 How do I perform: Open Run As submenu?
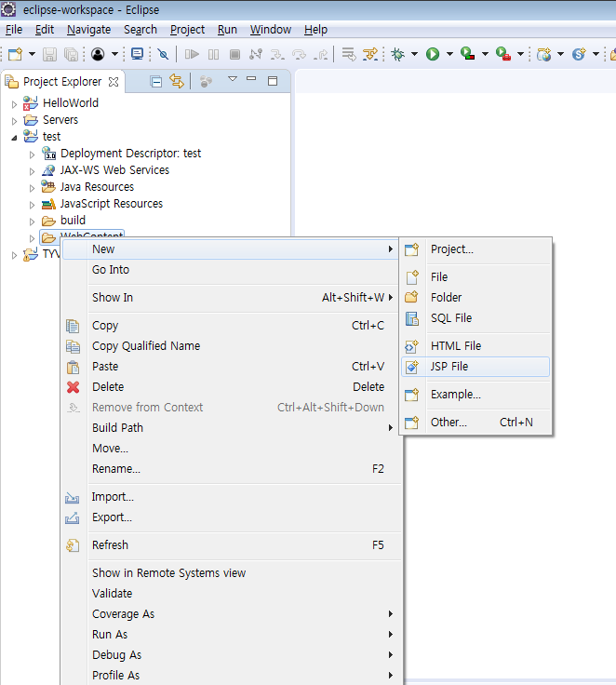(231, 635)
